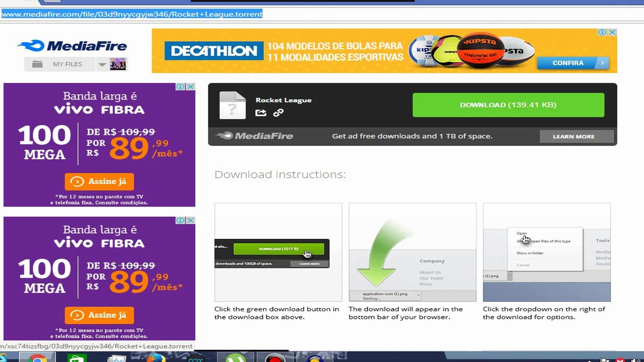Open the dropdown options instruction thumbnail
The image size is (644, 362).
pyautogui.click(x=547, y=252)
